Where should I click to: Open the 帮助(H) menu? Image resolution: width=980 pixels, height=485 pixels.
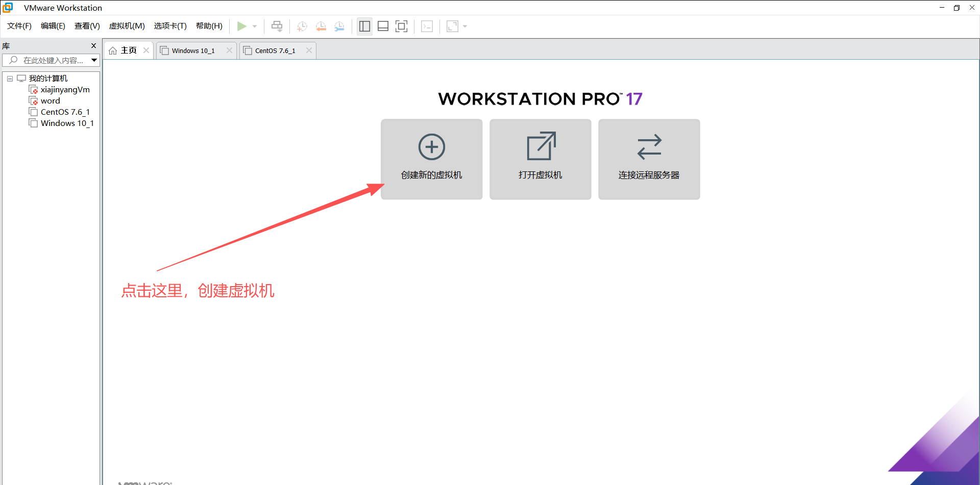click(x=209, y=26)
